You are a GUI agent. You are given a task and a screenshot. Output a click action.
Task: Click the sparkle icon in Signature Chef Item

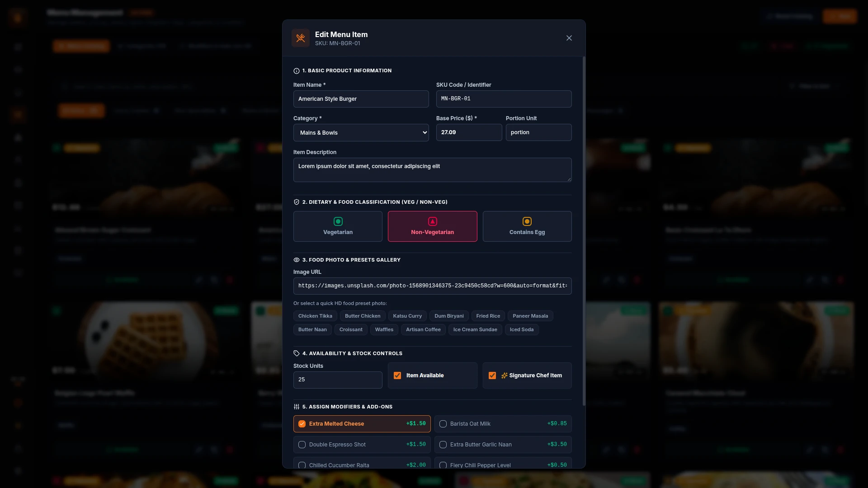(505, 375)
